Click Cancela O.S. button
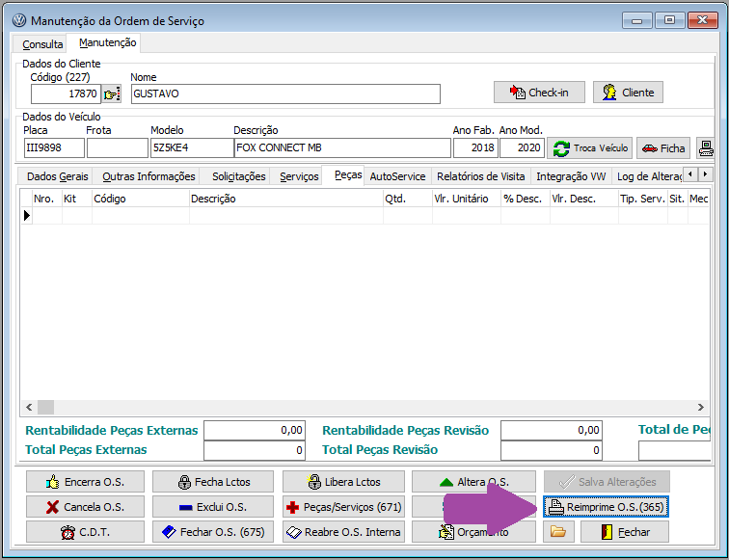This screenshot has height=560, width=729. tap(85, 507)
